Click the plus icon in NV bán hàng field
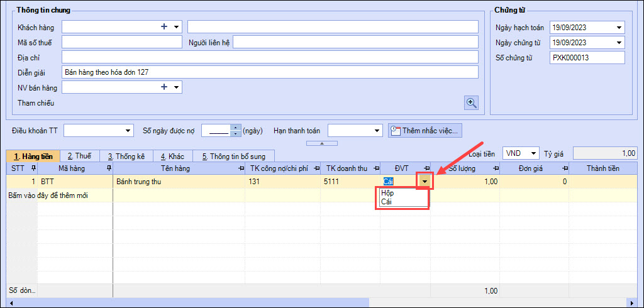This screenshot has width=644, height=308. pyautogui.click(x=165, y=87)
